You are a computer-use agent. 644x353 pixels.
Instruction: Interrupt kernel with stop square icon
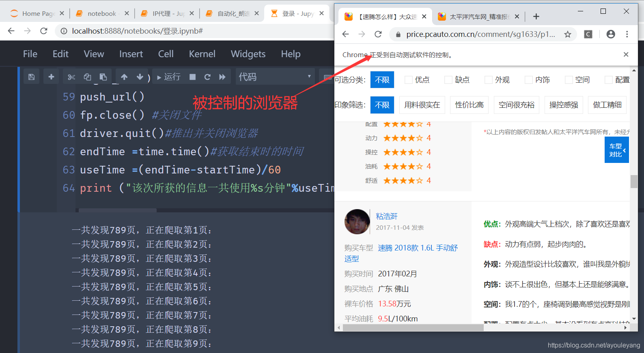point(193,77)
